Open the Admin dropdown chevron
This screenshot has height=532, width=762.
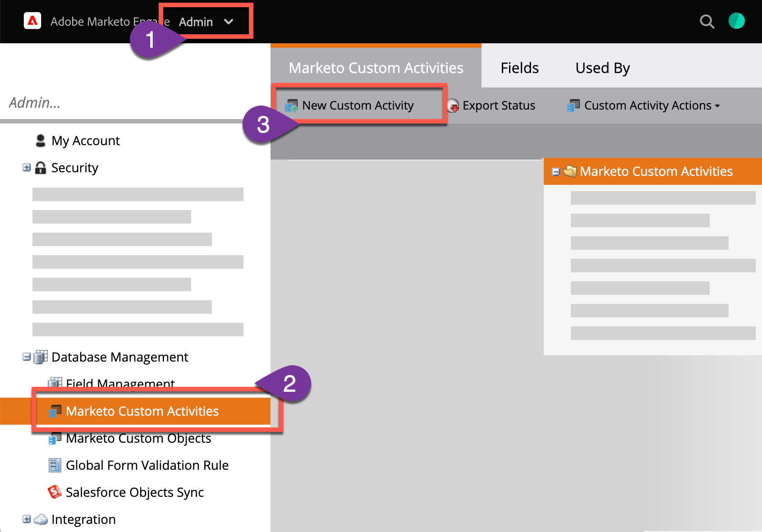click(229, 22)
